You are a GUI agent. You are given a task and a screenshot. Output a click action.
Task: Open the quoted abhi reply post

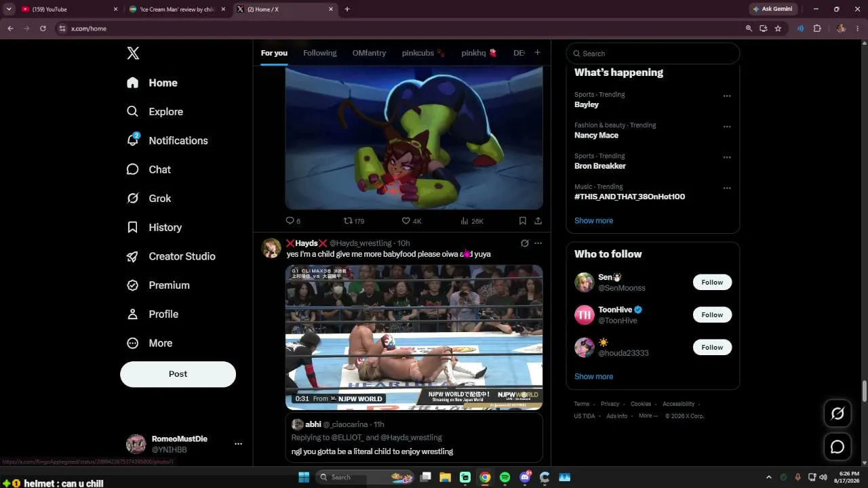414,438
